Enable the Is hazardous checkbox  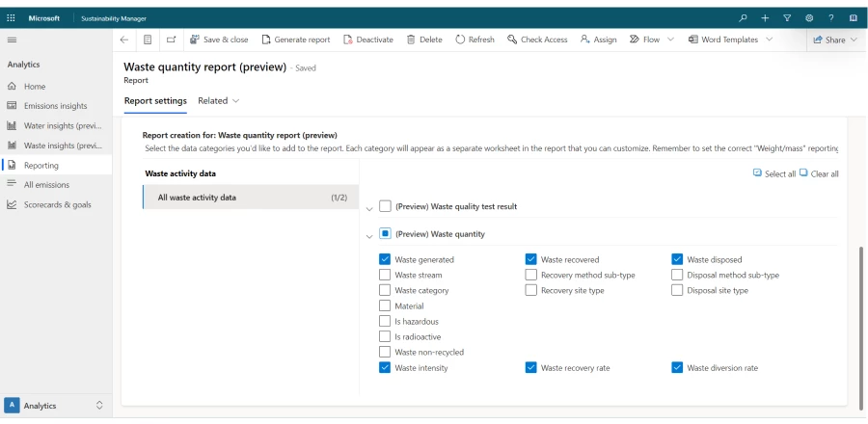[386, 321]
